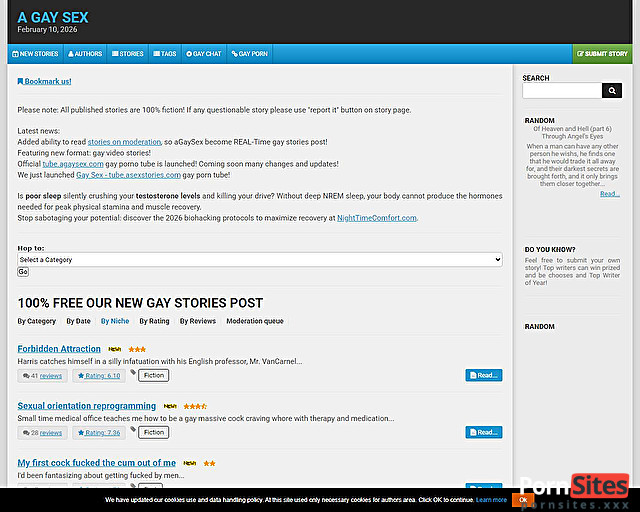Open the Read... link in Random sidebar
The height and width of the screenshot is (512, 640).
click(x=610, y=194)
